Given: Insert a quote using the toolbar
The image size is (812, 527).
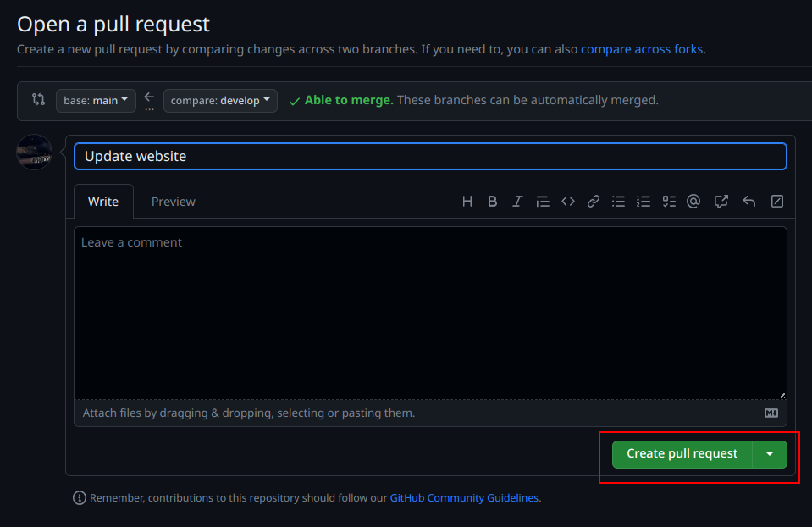Looking at the screenshot, I should pos(543,202).
